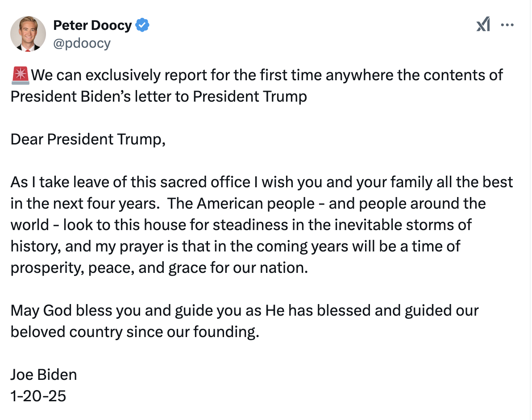Screen dimensions: 532x420
Task: Click the blue verified badge
Action: pyautogui.click(x=142, y=25)
